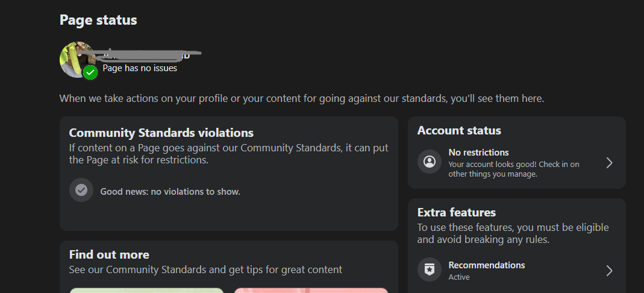Open the No restrictions account status row
This screenshot has width=644, height=293.
coord(517,163)
